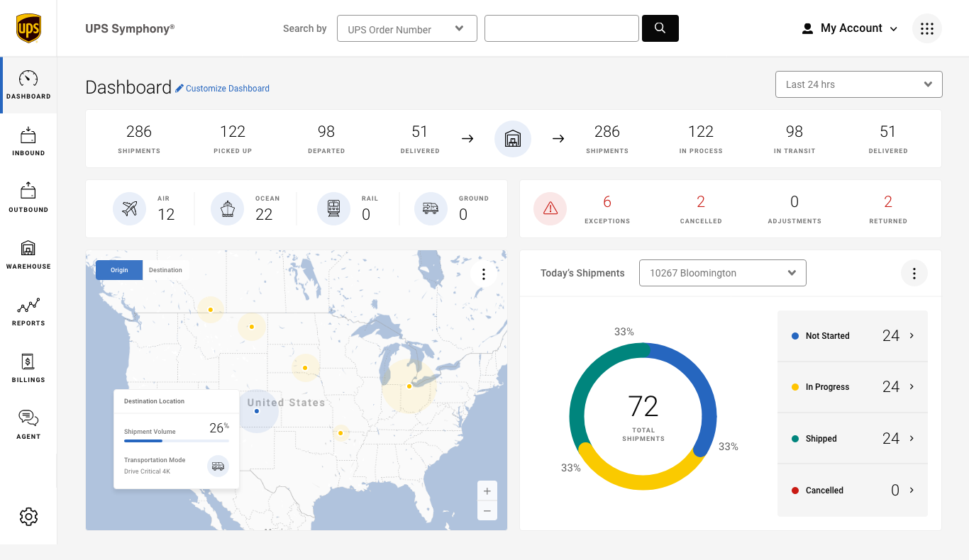
Task: Click the black search magnifier button
Action: (x=660, y=28)
